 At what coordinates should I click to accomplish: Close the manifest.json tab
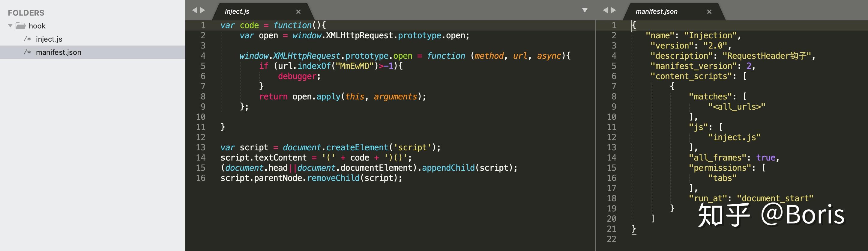point(709,12)
